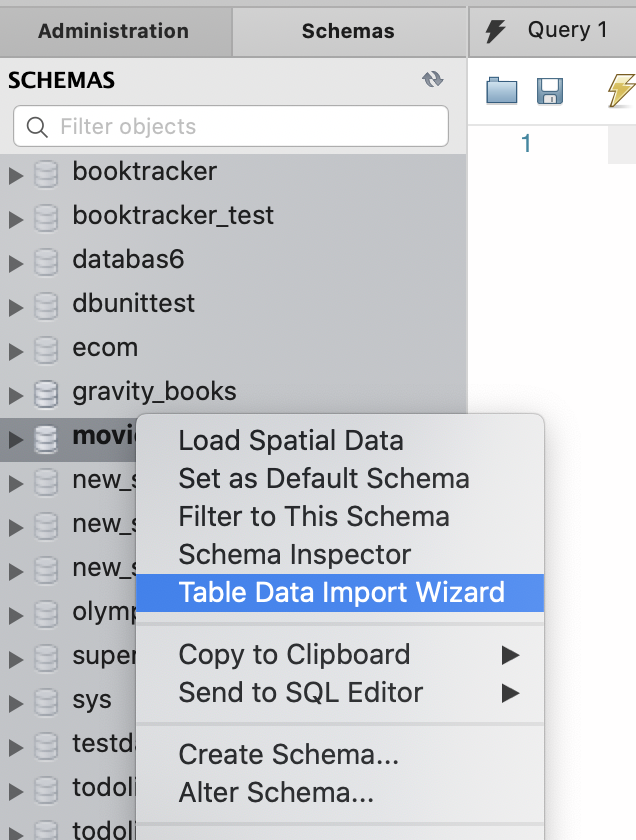Select Create Schema... menu entry

pos(288,755)
